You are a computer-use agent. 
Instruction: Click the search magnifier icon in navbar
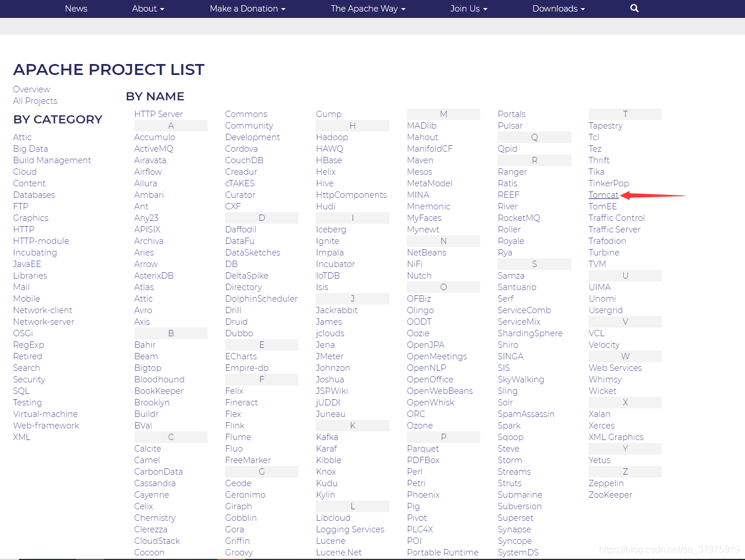coord(634,8)
